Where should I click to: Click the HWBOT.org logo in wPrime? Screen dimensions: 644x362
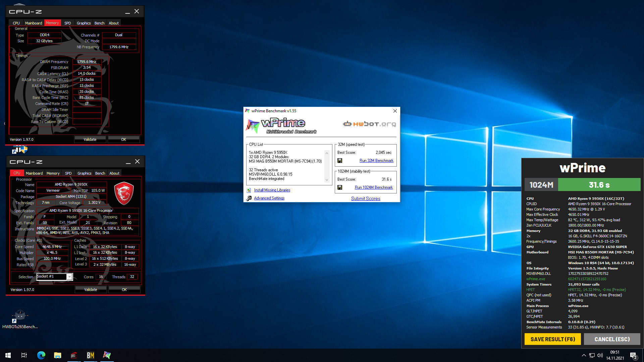click(x=369, y=124)
